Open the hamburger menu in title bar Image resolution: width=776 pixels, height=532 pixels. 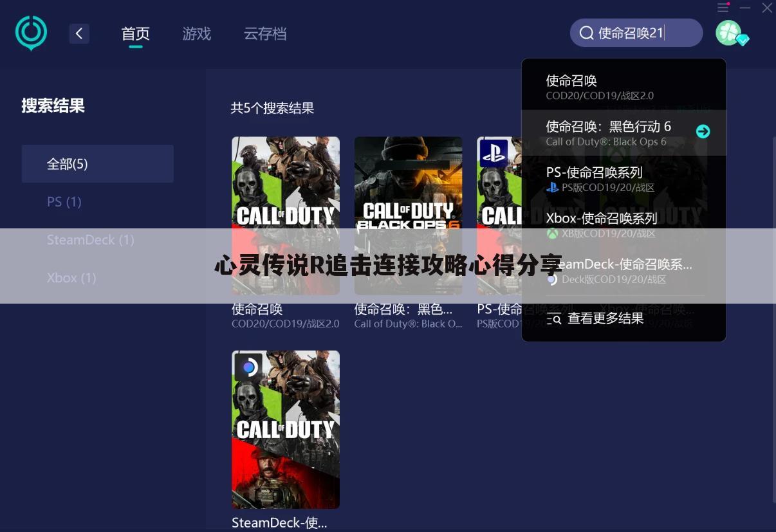[723, 8]
